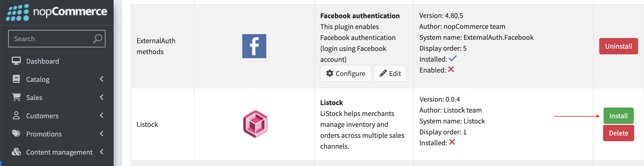644x166 pixels.
Task: Click the nopCommerce logo
Action: point(57,12)
